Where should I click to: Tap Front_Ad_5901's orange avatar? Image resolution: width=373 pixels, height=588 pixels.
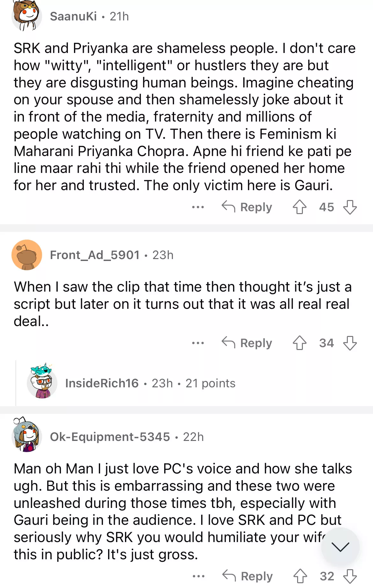coord(27,255)
